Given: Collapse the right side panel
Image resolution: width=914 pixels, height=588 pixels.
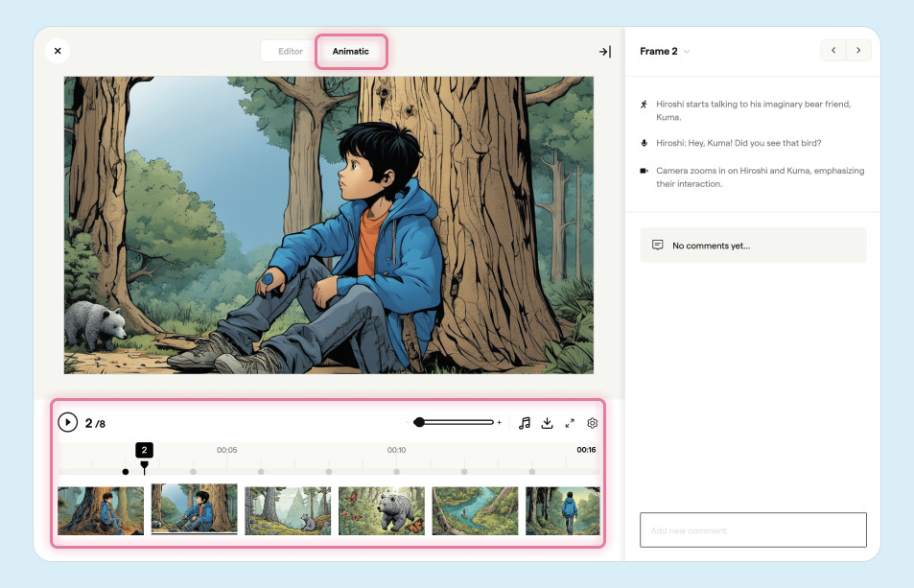Looking at the screenshot, I should click(604, 52).
